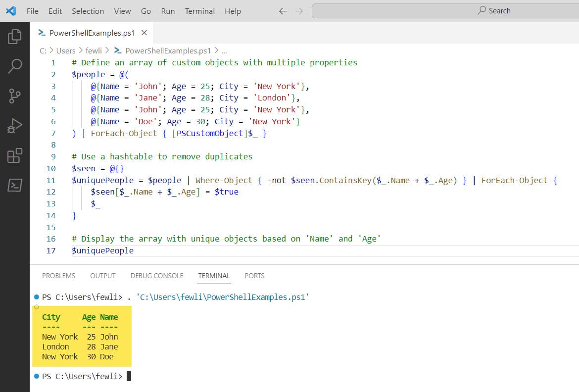
Task: Open the Go menu
Action: [x=146, y=11]
